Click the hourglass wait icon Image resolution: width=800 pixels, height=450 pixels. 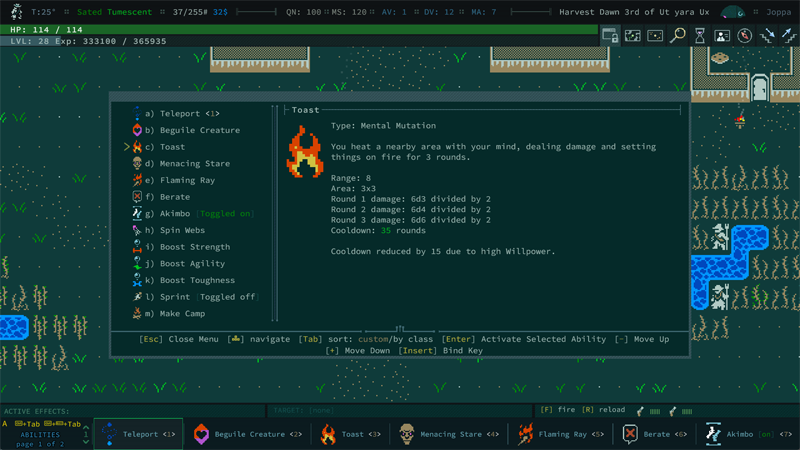pyautogui.click(x=700, y=35)
